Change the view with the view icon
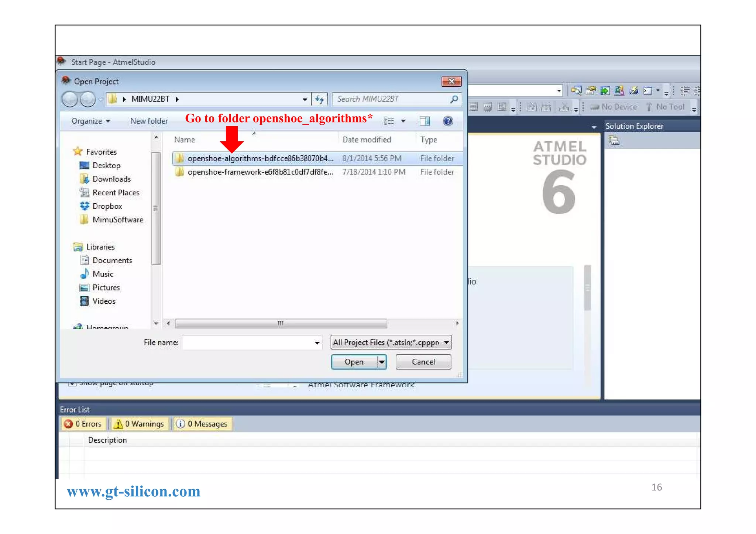756x534 pixels. (389, 121)
